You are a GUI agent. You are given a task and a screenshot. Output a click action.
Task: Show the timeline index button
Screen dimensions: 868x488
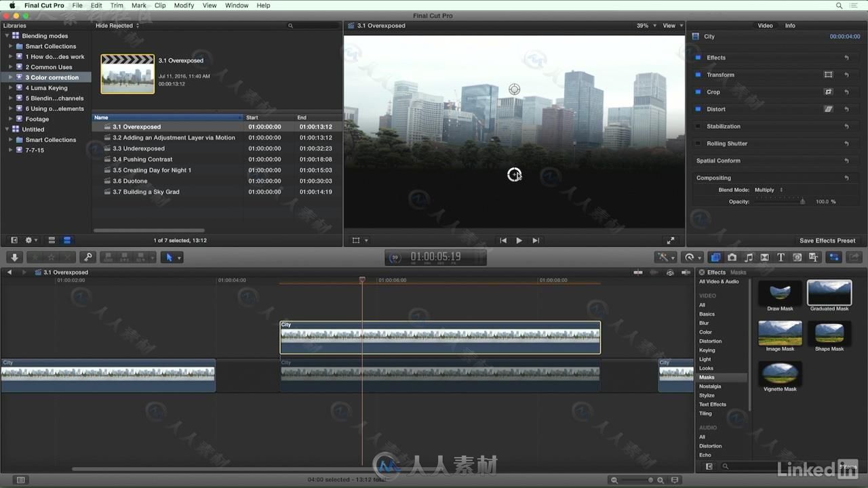[21, 480]
